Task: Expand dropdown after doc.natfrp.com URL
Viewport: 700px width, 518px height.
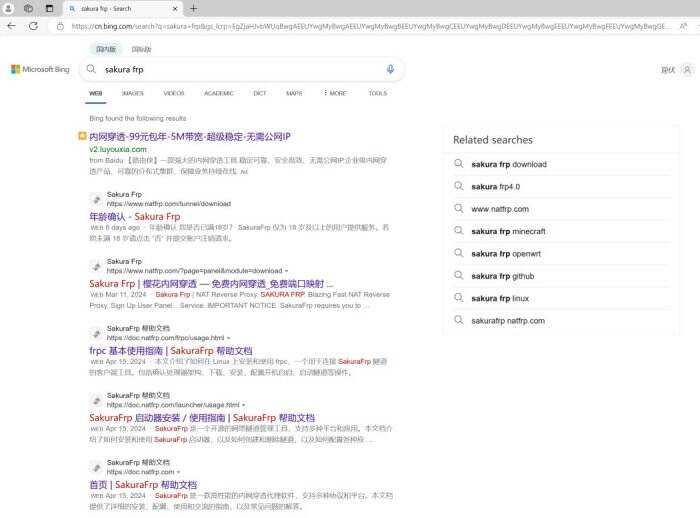Action: pyautogui.click(x=179, y=472)
